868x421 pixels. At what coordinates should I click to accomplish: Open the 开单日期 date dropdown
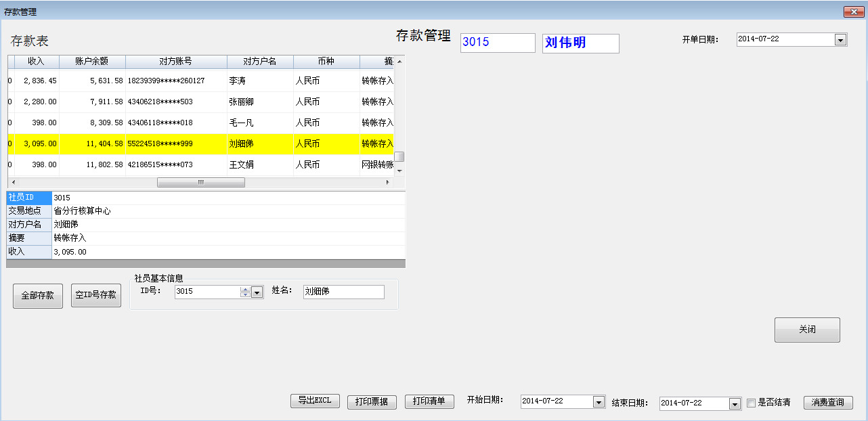840,40
